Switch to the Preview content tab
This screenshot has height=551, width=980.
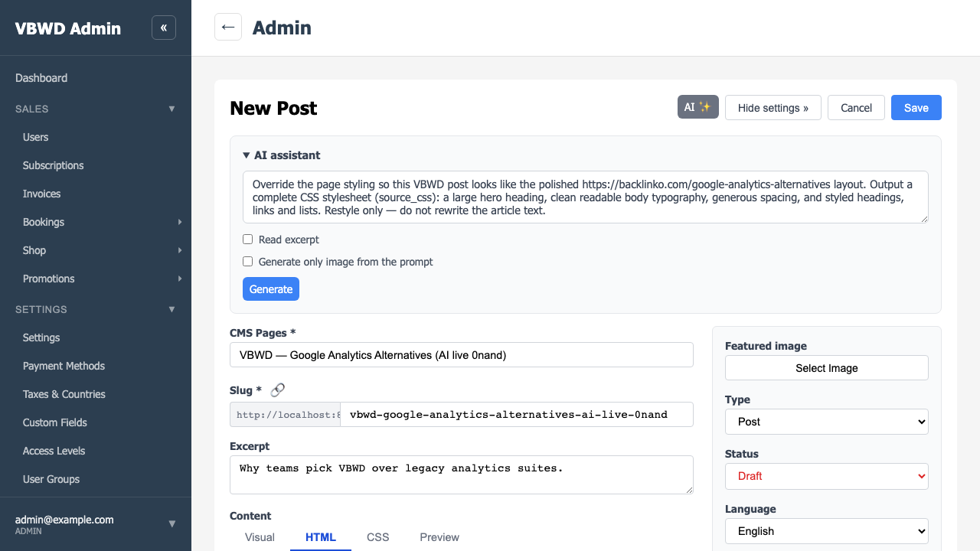(439, 537)
